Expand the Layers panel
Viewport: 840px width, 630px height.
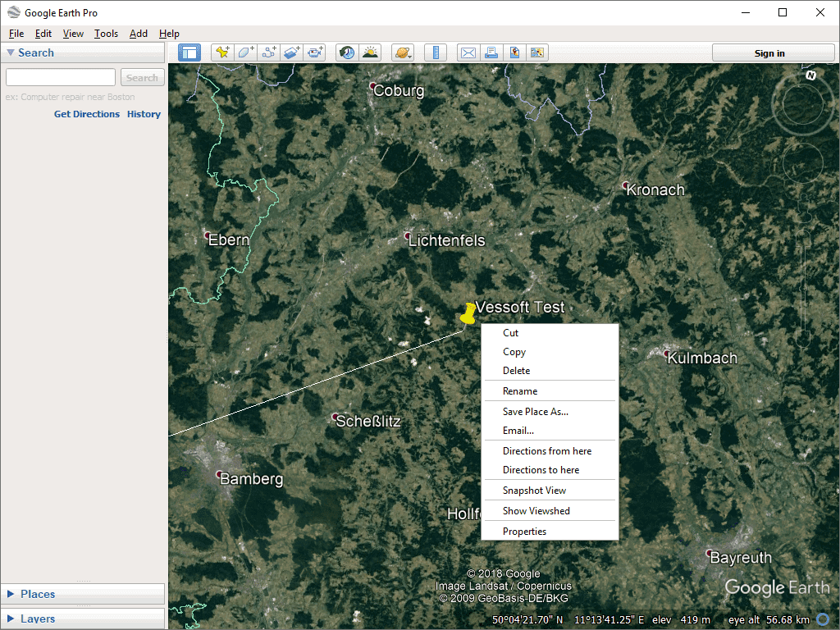click(10, 619)
